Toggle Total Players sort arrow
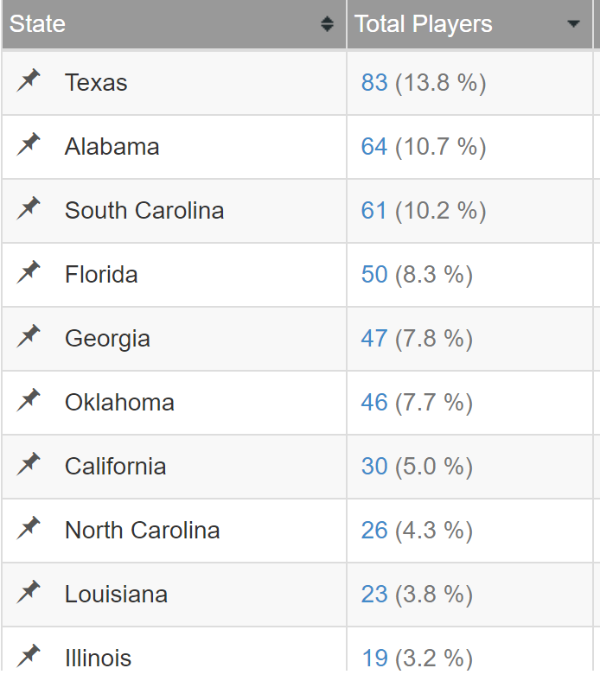Viewport: 600px width, 700px height. 573,23
